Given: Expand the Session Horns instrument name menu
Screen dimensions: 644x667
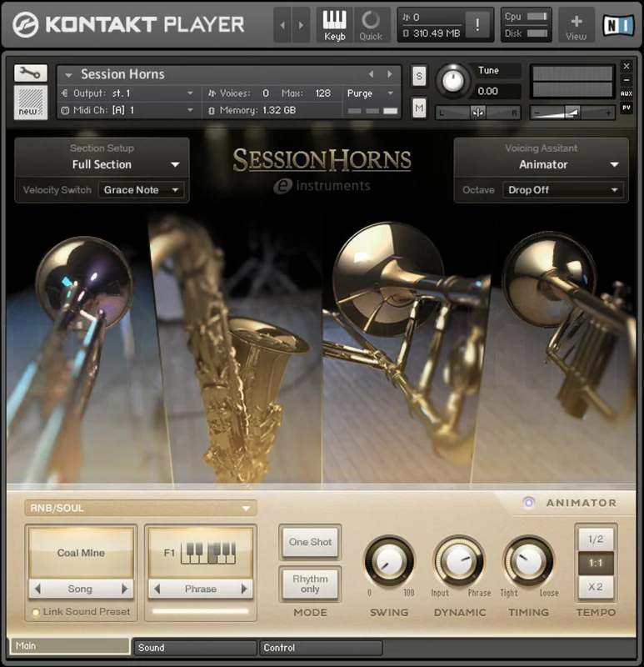Looking at the screenshot, I should click(x=68, y=75).
